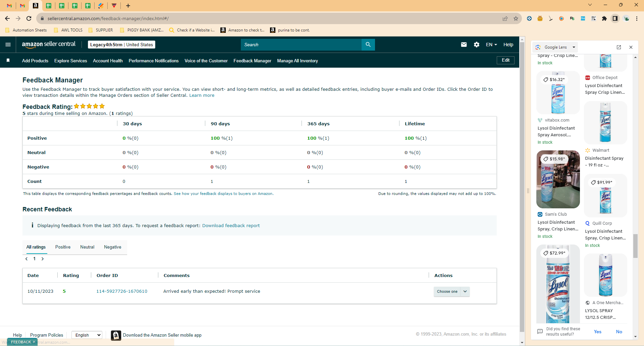The image size is (644, 346).
Task: Click the Google Lens logo icon
Action: pyautogui.click(x=538, y=47)
